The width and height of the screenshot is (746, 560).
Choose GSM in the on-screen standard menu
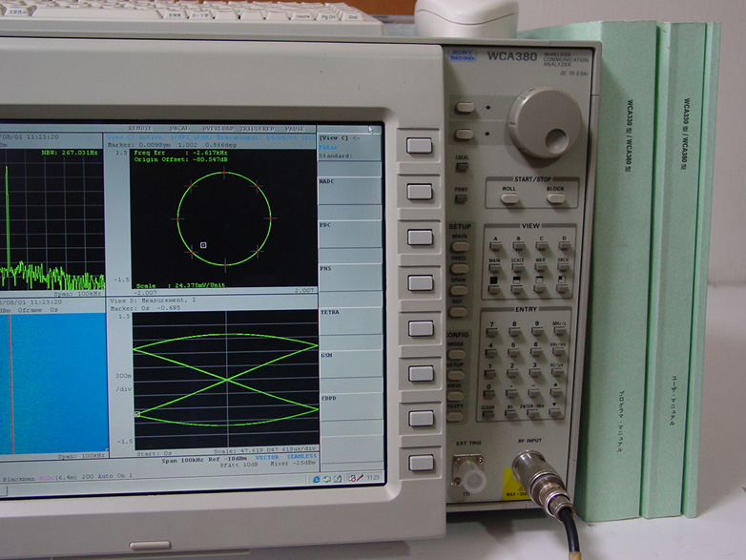click(x=351, y=364)
